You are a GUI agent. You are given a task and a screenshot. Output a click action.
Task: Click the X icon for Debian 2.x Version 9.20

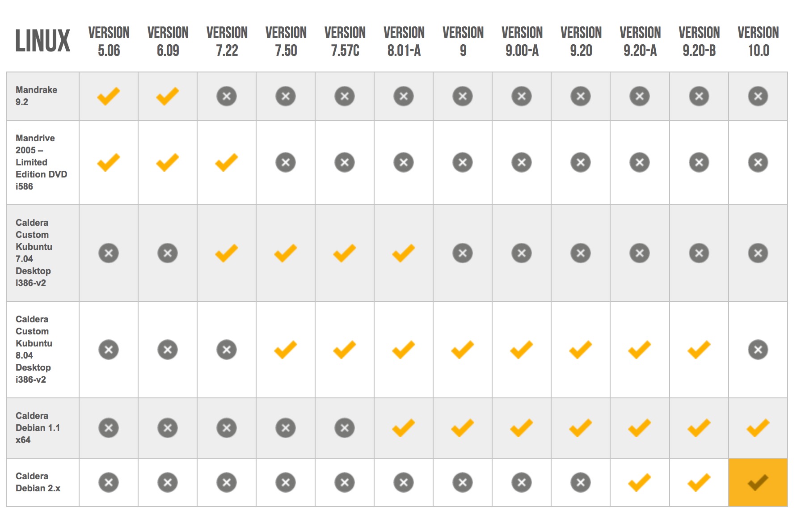coord(581,482)
